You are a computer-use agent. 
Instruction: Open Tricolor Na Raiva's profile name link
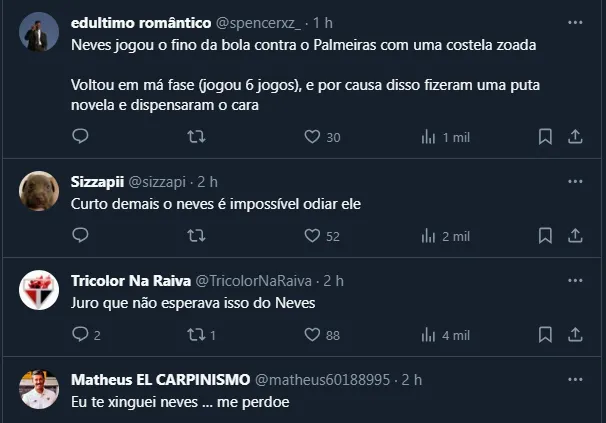[x=129, y=281]
